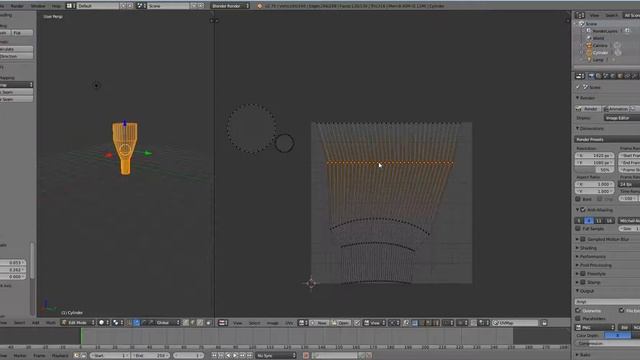The image size is (640, 360).
Task: Open the UV editor Select menu
Action: click(254, 323)
